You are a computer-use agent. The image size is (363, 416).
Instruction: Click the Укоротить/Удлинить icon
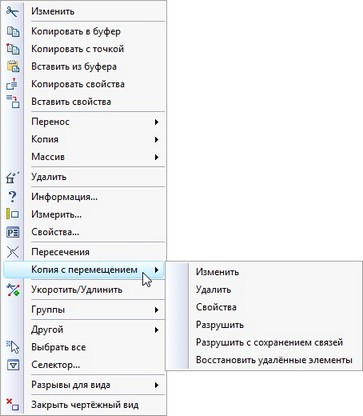tap(13, 290)
